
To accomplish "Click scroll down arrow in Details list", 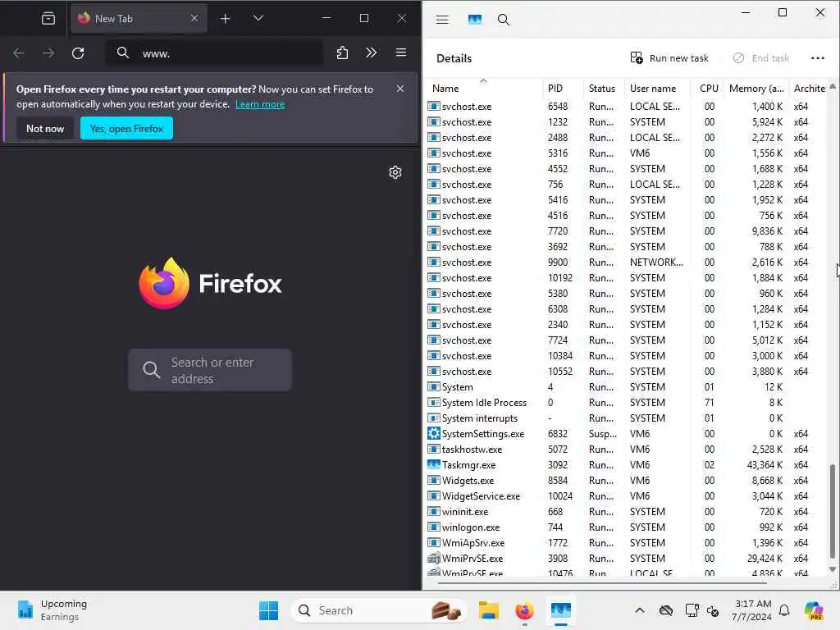I will click(832, 569).
